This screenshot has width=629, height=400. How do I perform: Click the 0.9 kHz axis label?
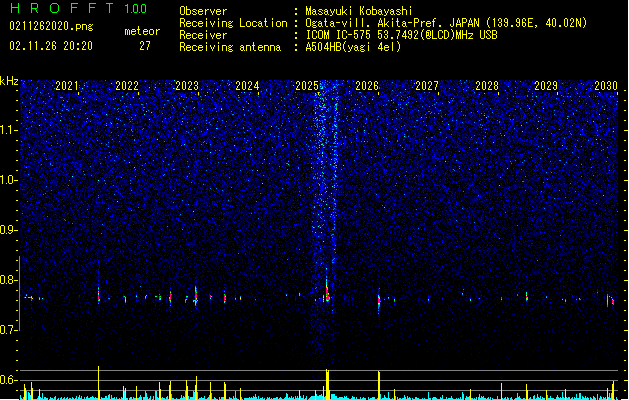(9, 230)
